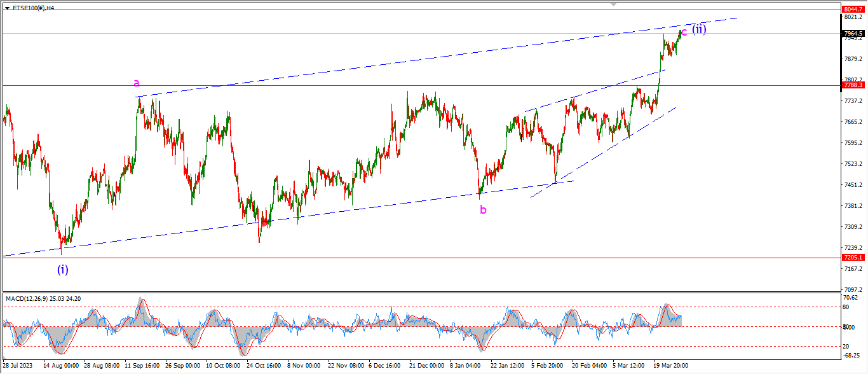Click the MACD scale value 70.62
Image resolution: width=868 pixels, height=374 pixels.
point(850,297)
